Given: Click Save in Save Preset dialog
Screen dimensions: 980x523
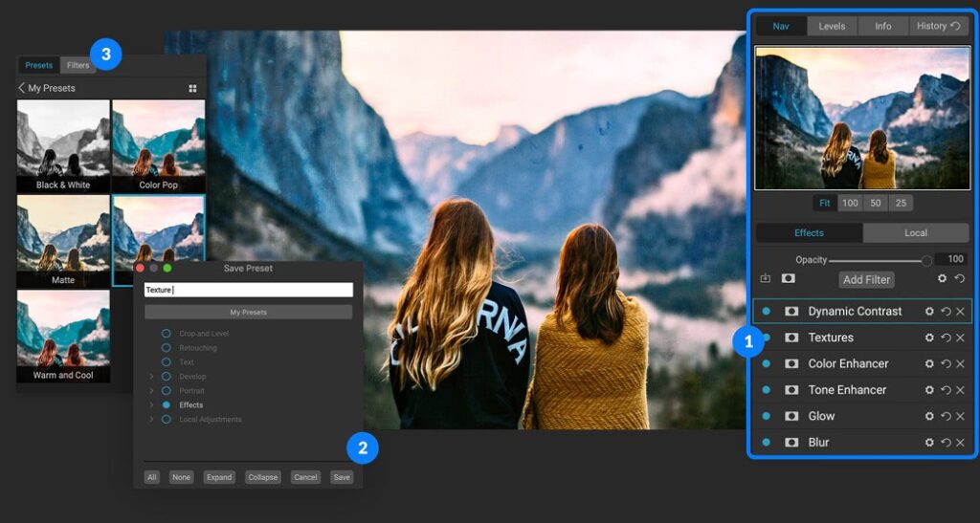Looking at the screenshot, I should click(x=342, y=477).
